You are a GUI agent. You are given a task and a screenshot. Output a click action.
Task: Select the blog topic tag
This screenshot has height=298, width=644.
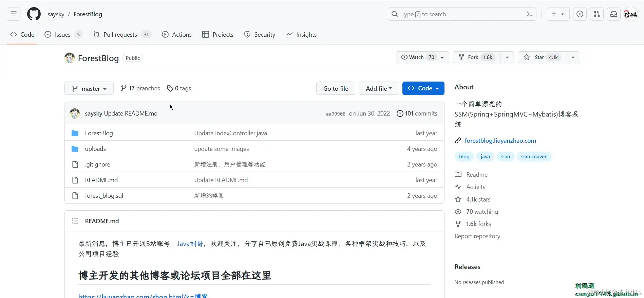tap(464, 157)
